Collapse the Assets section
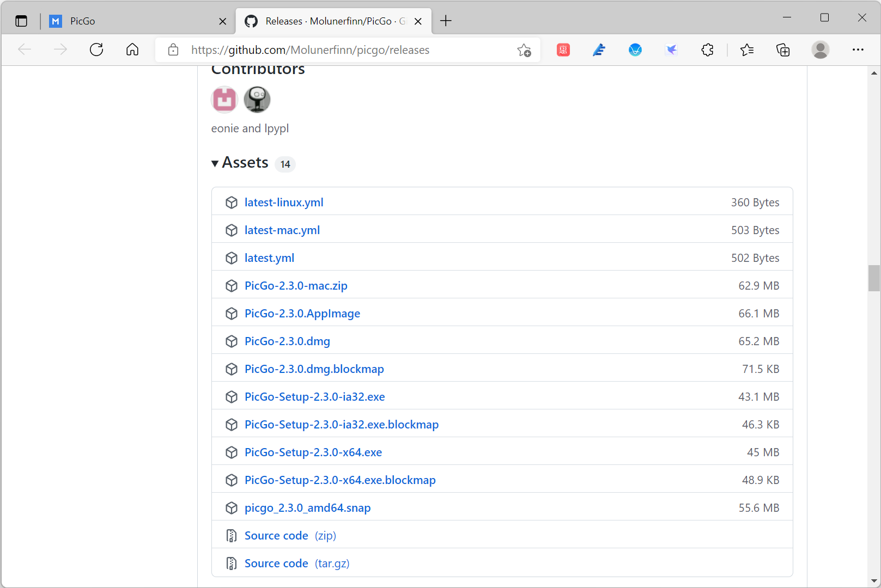The image size is (881, 588). (215, 163)
